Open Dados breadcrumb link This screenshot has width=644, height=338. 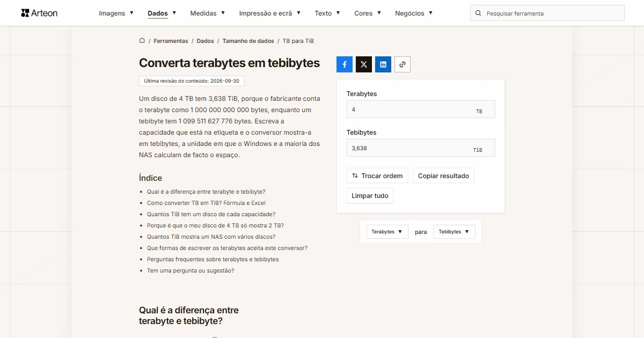coord(205,41)
